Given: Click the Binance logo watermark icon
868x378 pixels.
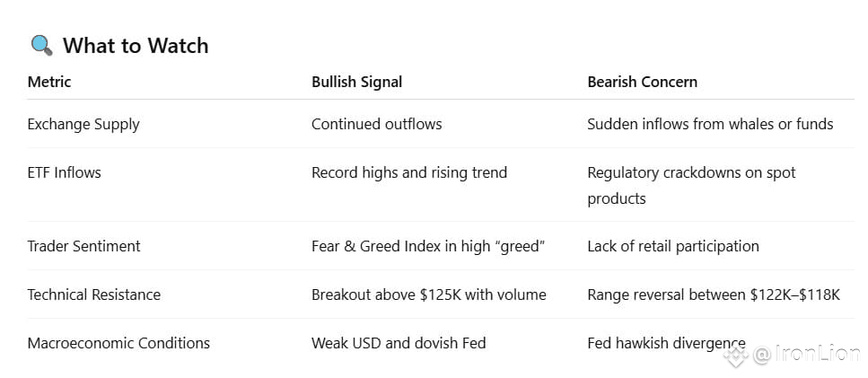Looking at the screenshot, I should [736, 356].
